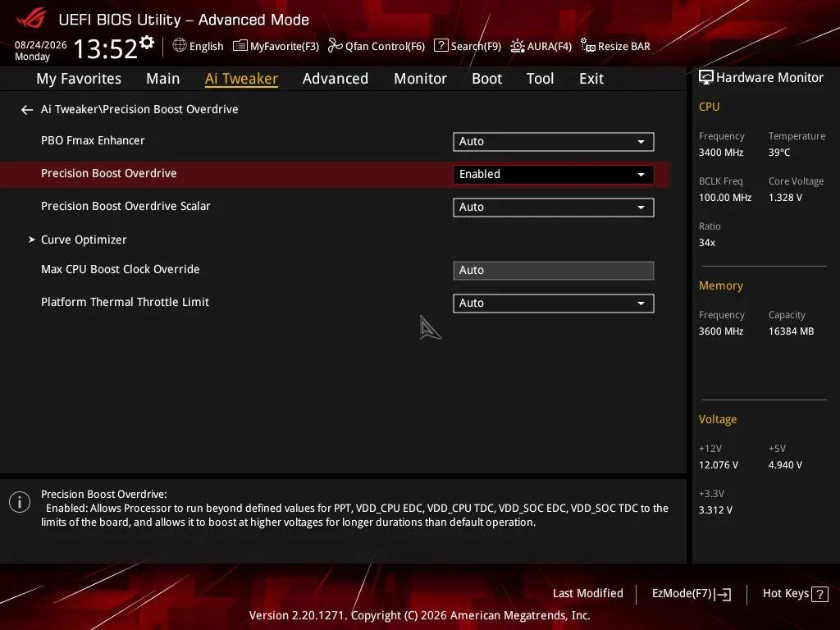Click the 13:52 clock display
Screen dimensions: 840x630
click(106, 48)
